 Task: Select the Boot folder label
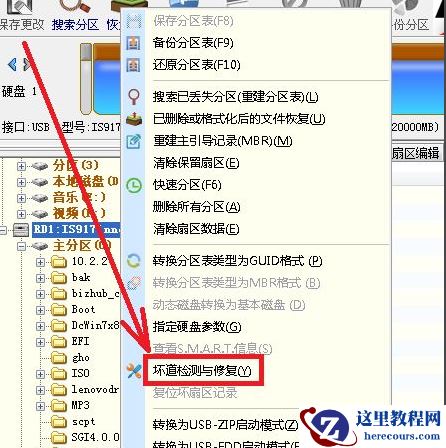[83, 310]
